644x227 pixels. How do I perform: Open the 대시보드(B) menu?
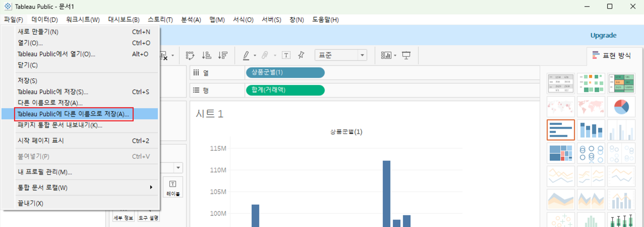click(124, 20)
